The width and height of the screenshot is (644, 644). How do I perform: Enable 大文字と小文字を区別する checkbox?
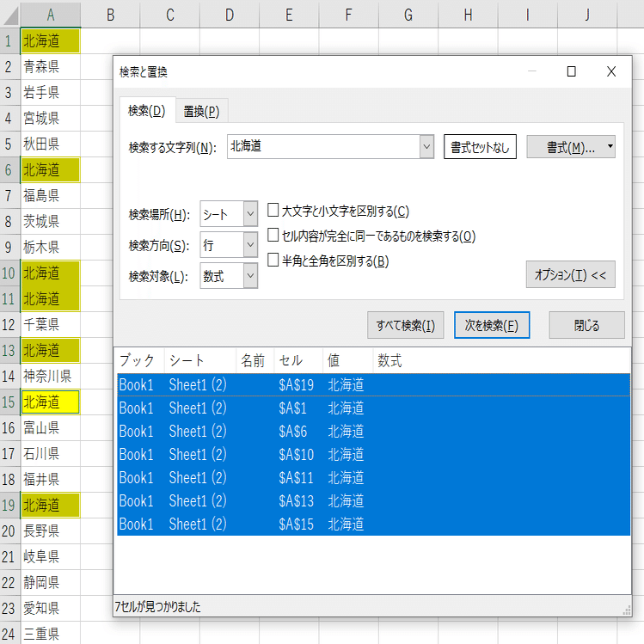pyautogui.click(x=273, y=210)
